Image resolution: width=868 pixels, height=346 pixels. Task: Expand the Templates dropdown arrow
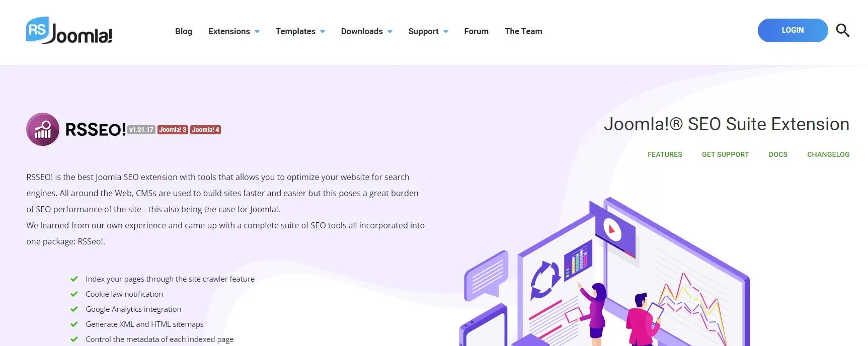pyautogui.click(x=323, y=32)
